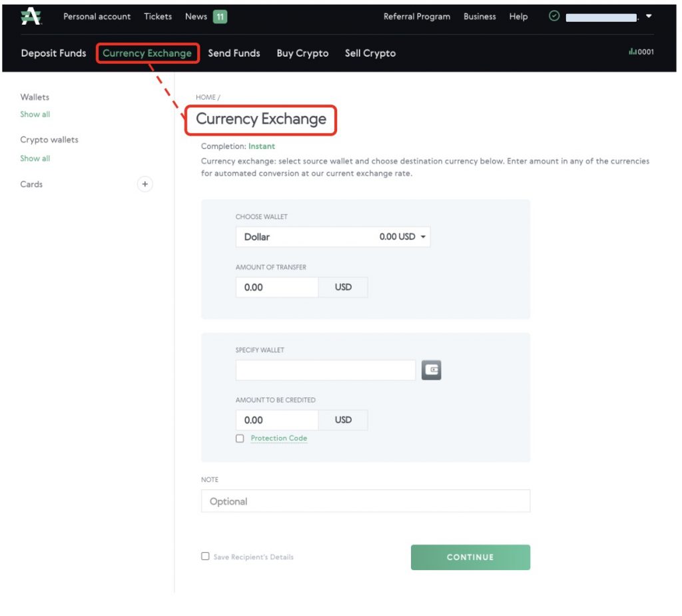The height and width of the screenshot is (616, 682).
Task: Go to Deposit Funds
Action: 53,53
